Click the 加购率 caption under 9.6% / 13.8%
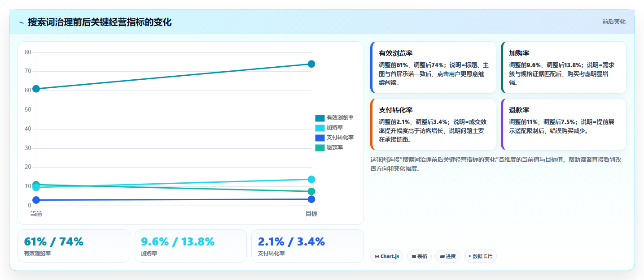 pyautogui.click(x=149, y=254)
